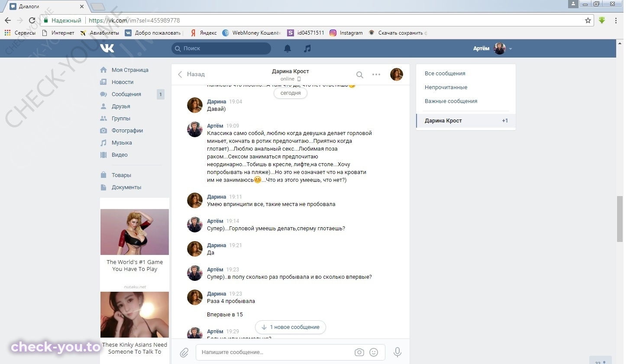This screenshot has height=364, width=627.
Task: Click the browser back arrow
Action: point(8,20)
